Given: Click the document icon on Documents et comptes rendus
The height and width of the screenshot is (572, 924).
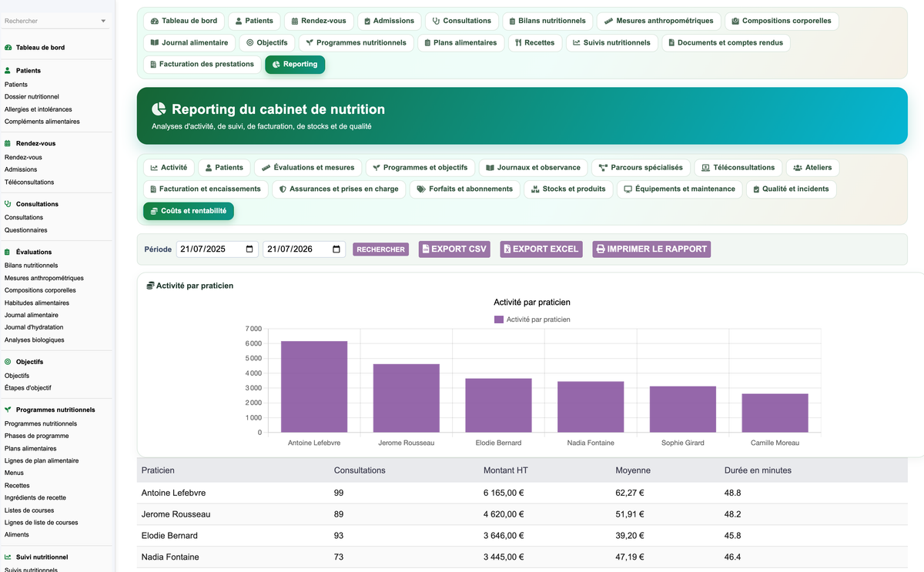Looking at the screenshot, I should (671, 42).
